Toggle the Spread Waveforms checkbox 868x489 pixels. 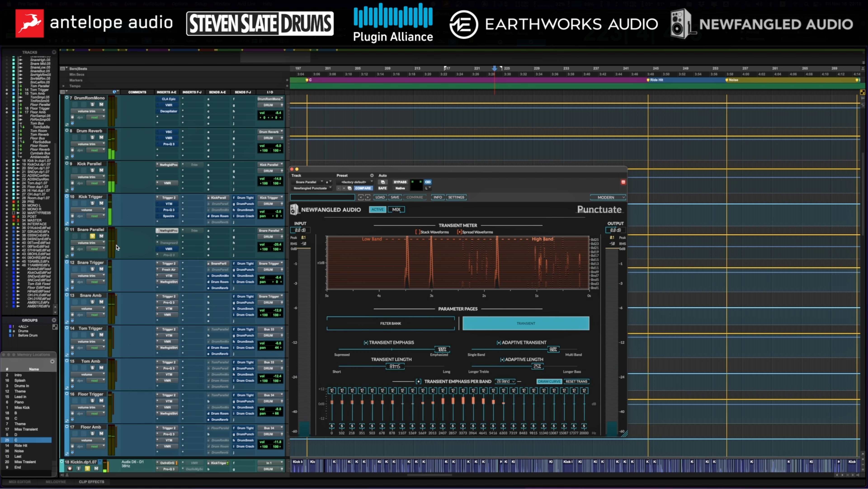(459, 232)
